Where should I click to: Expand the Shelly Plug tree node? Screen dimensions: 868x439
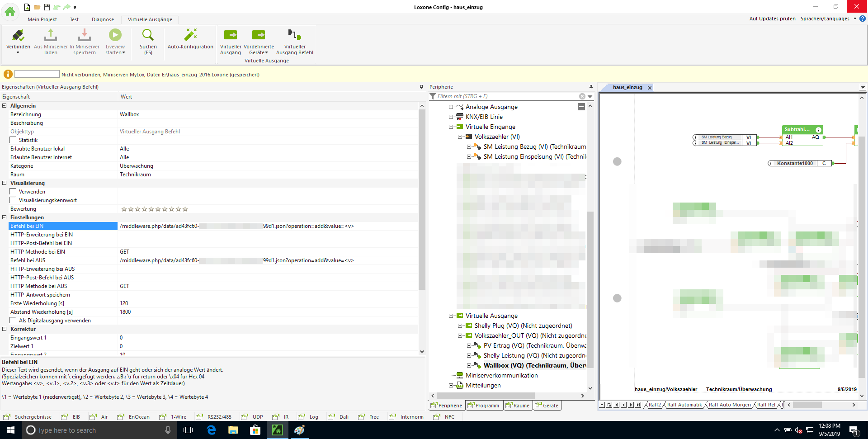460,326
